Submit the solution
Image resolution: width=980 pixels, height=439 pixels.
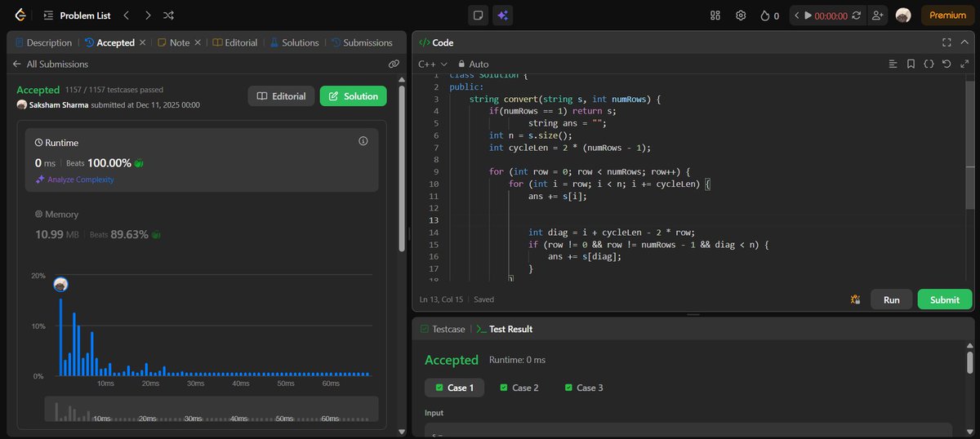(x=945, y=299)
